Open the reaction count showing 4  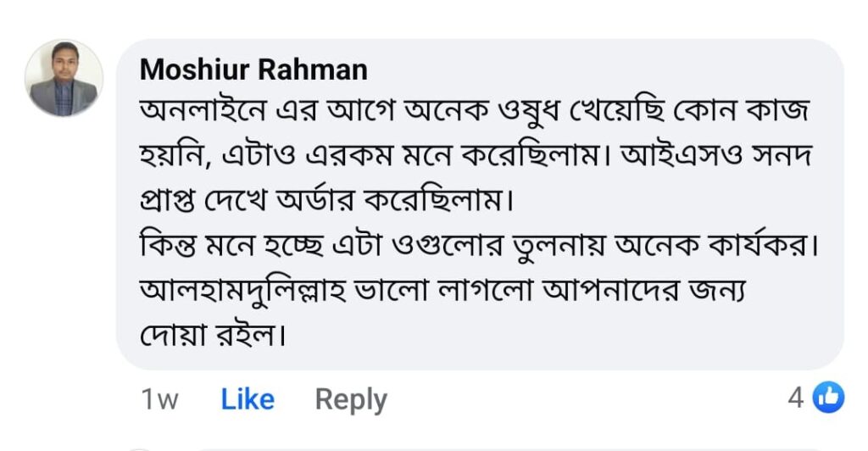[795, 398]
